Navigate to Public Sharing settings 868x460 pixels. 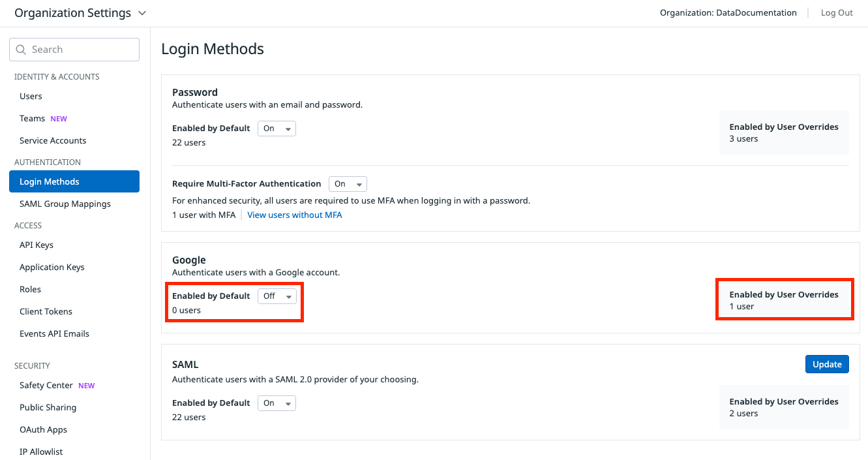point(48,407)
